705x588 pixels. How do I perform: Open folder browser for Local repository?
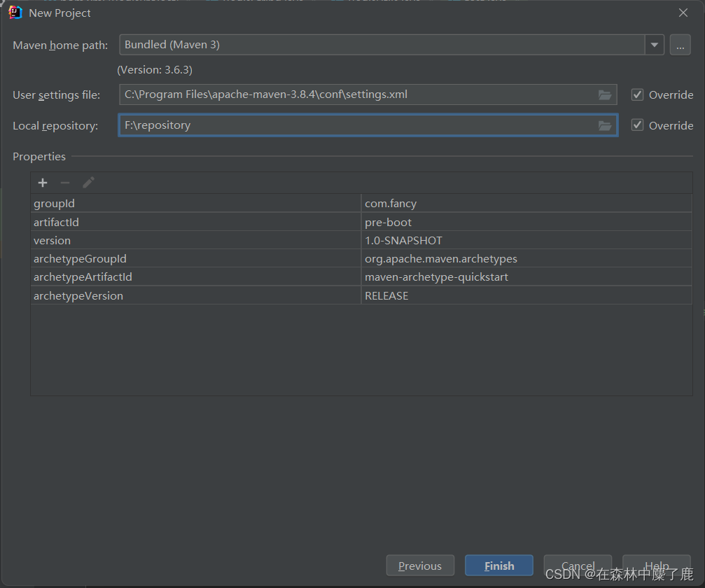(x=605, y=125)
